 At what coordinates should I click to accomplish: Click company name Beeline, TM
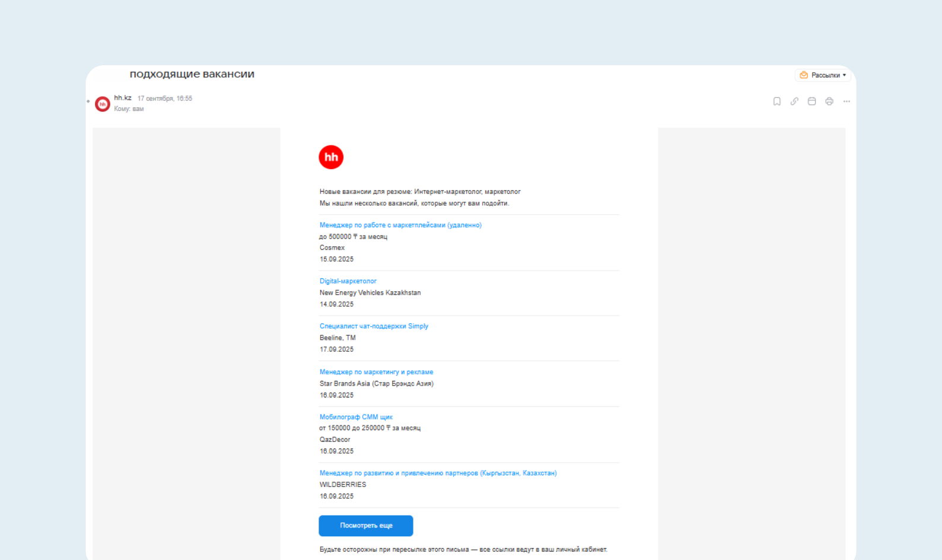coord(338,338)
